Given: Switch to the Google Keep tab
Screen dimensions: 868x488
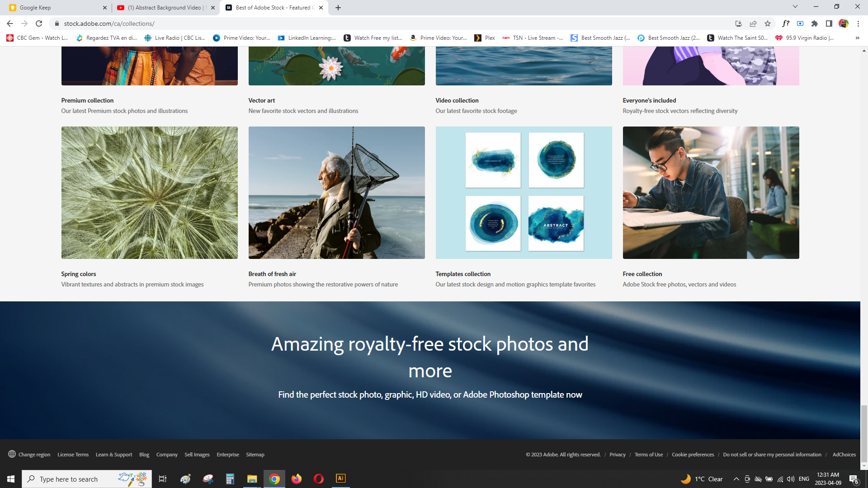Looking at the screenshot, I should [x=54, y=8].
